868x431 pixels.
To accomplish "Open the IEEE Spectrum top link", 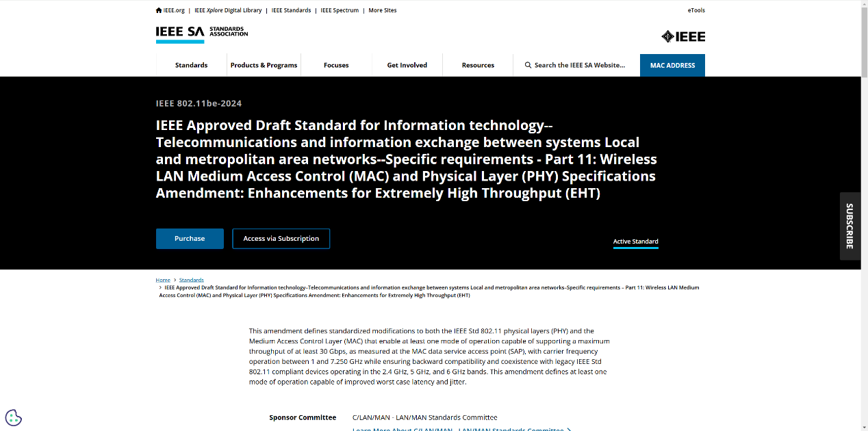I will coord(340,10).
